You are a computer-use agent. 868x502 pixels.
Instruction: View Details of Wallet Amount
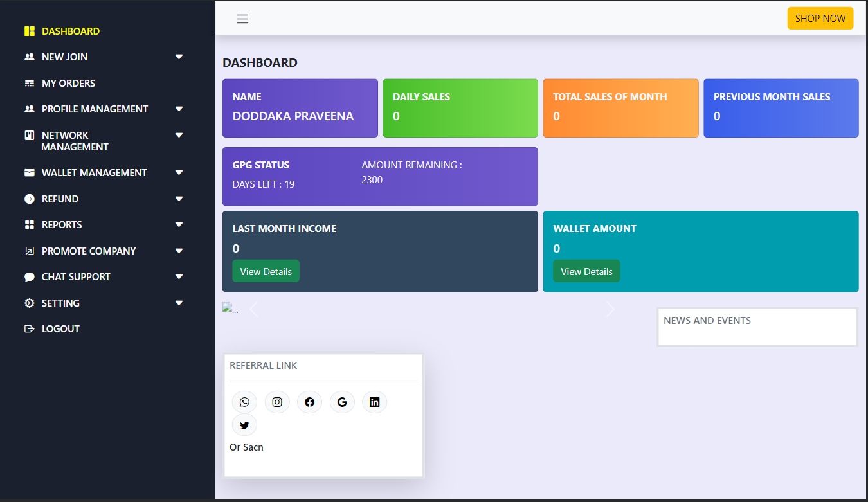tap(586, 271)
